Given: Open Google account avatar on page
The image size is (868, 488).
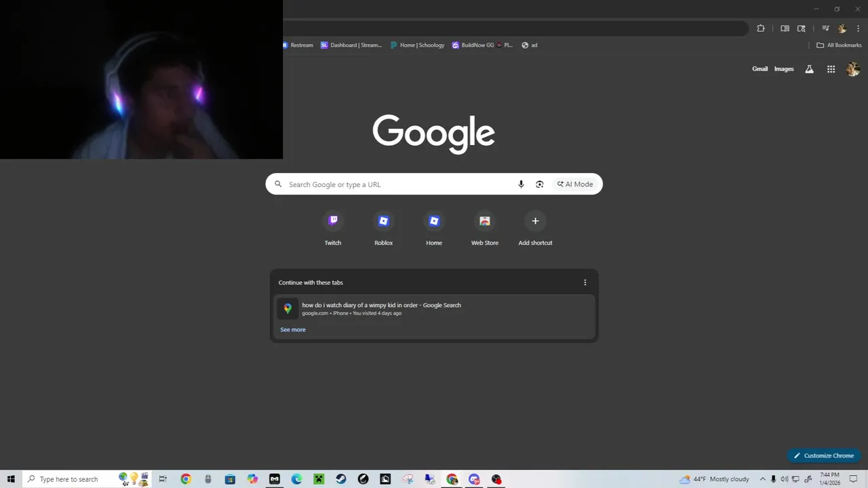Looking at the screenshot, I should 853,69.
